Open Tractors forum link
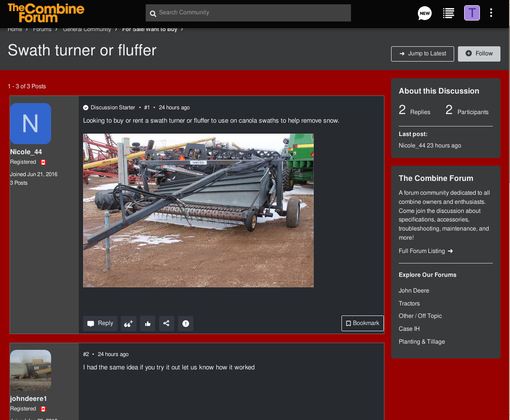Image resolution: width=510 pixels, height=420 pixels. pyautogui.click(x=409, y=304)
